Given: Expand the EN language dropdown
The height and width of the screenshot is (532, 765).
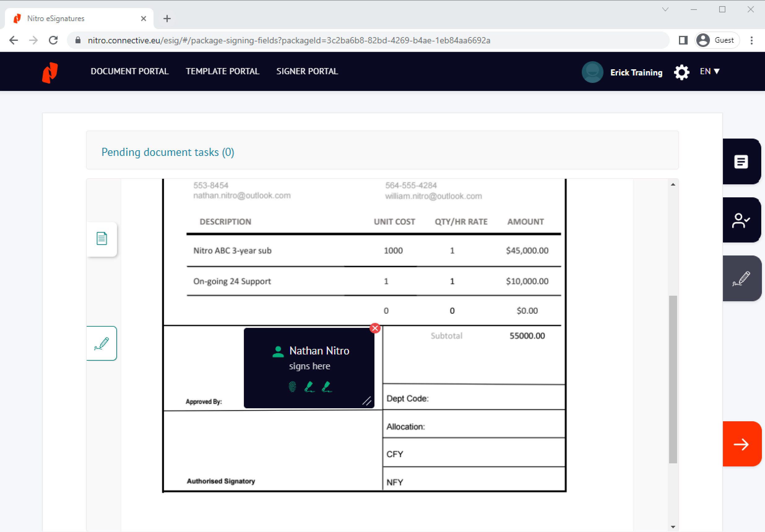Looking at the screenshot, I should [x=710, y=71].
